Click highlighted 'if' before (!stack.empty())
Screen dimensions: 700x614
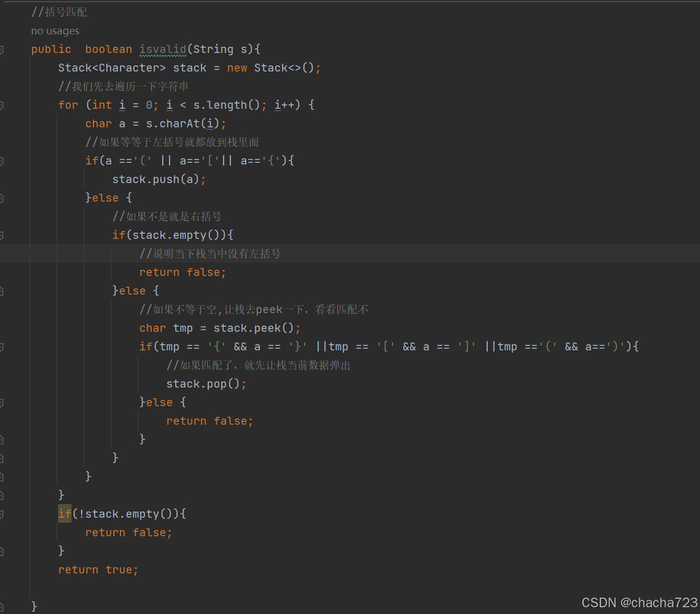coord(65,514)
